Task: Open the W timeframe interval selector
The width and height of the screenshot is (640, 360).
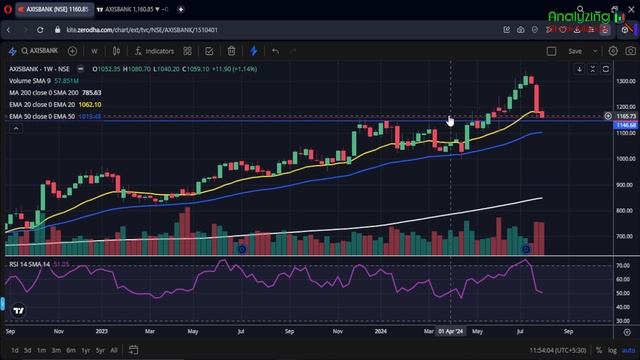Action: pos(94,51)
